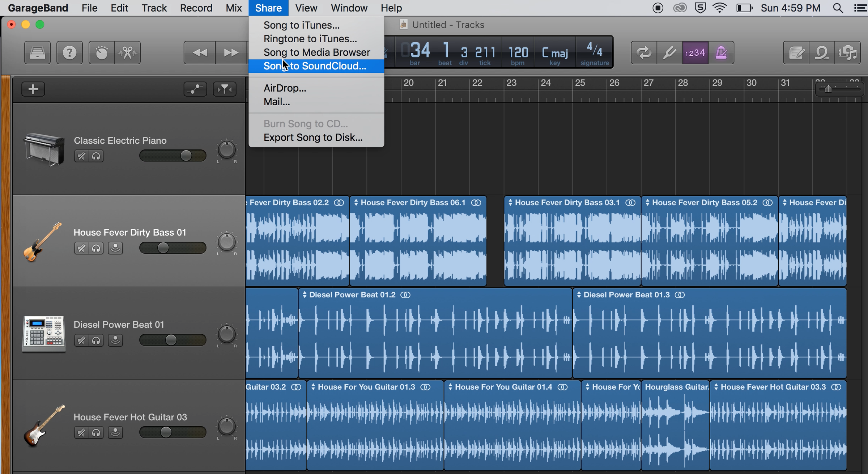
Task: Open Quick Help question mark icon
Action: [69, 52]
